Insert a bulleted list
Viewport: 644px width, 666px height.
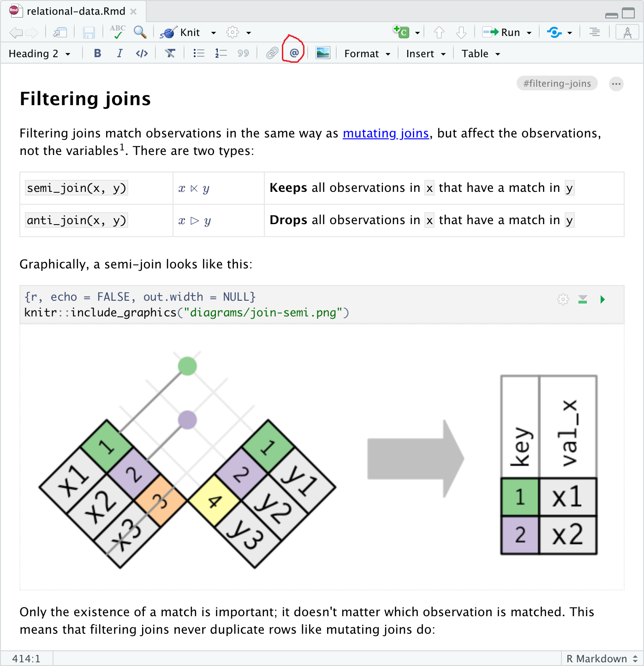pos(199,54)
